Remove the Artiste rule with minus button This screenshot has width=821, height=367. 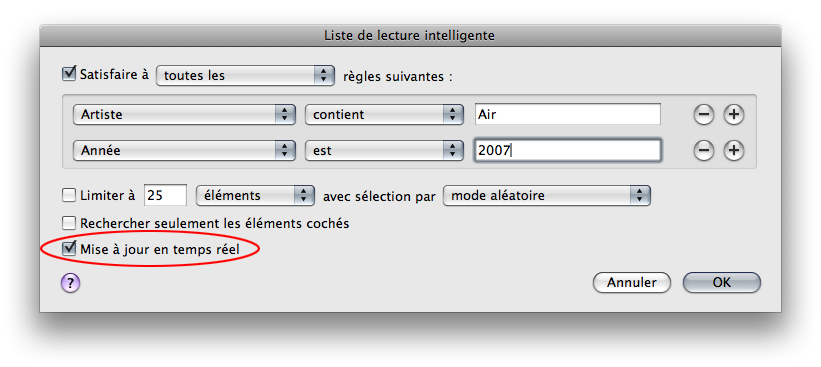703,115
